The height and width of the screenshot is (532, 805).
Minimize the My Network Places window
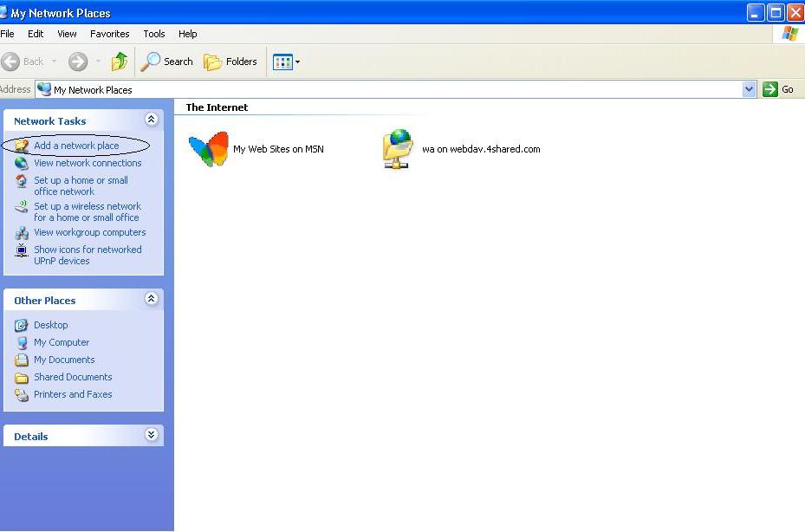tap(755, 13)
